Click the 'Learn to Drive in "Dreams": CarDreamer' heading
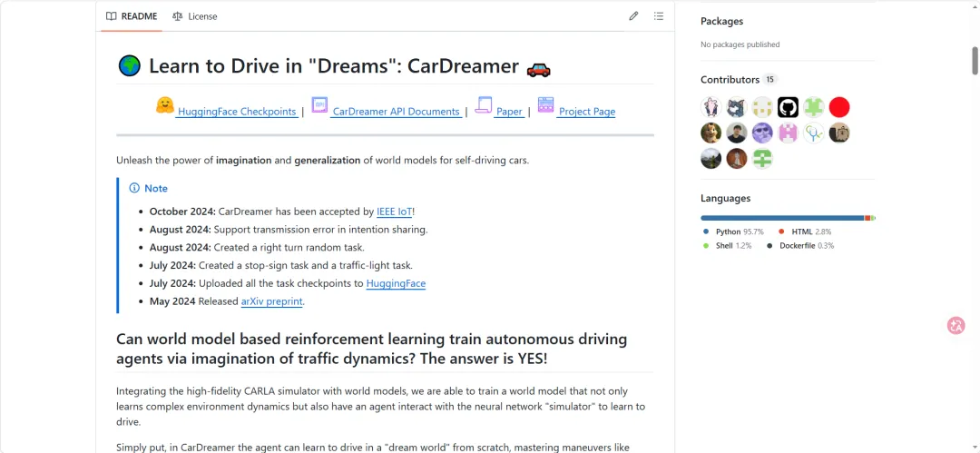Viewport: 980px width, 453px height. (334, 66)
